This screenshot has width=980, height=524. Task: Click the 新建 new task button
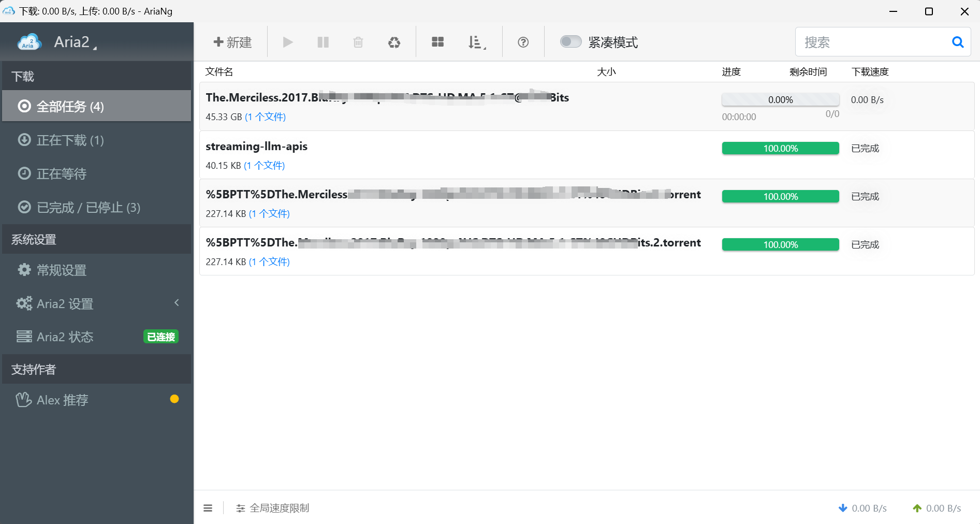[232, 42]
